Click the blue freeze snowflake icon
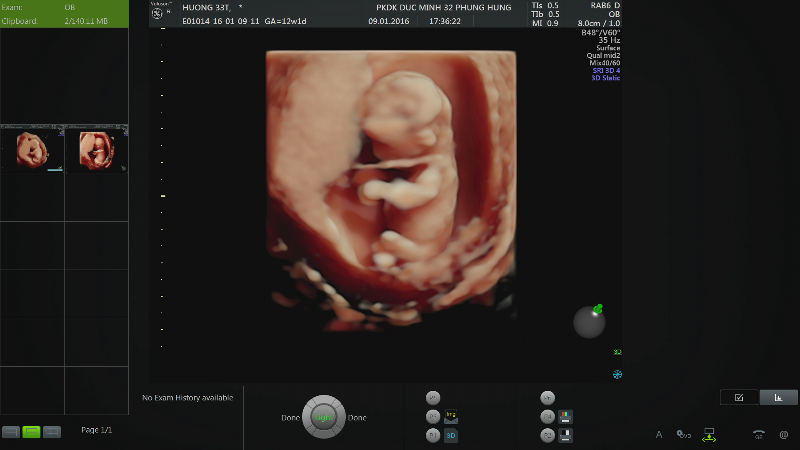The width and height of the screenshot is (800, 450). click(617, 374)
